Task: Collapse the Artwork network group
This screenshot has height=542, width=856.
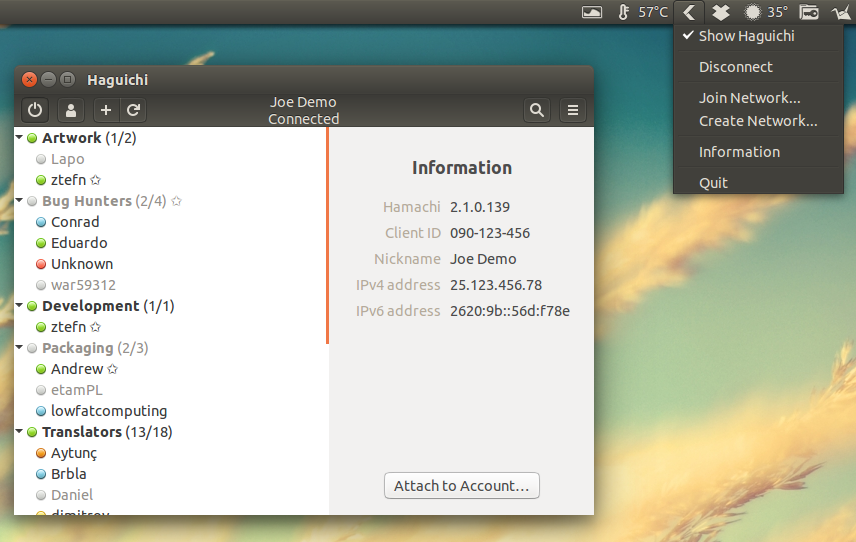Action: (19, 138)
